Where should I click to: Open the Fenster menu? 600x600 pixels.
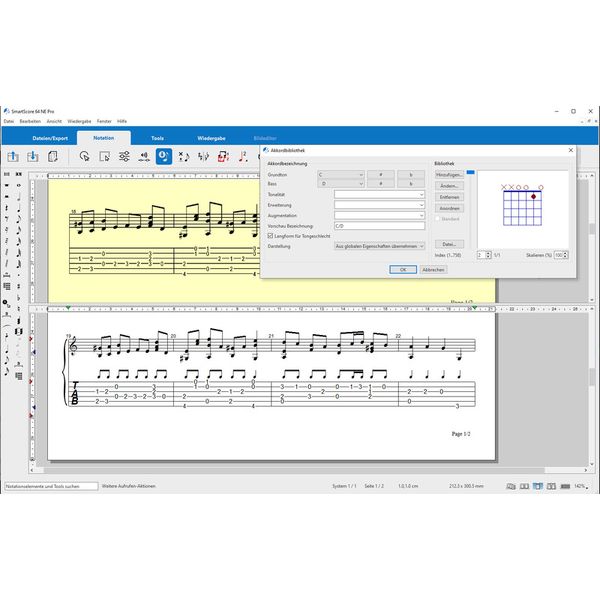tap(104, 121)
